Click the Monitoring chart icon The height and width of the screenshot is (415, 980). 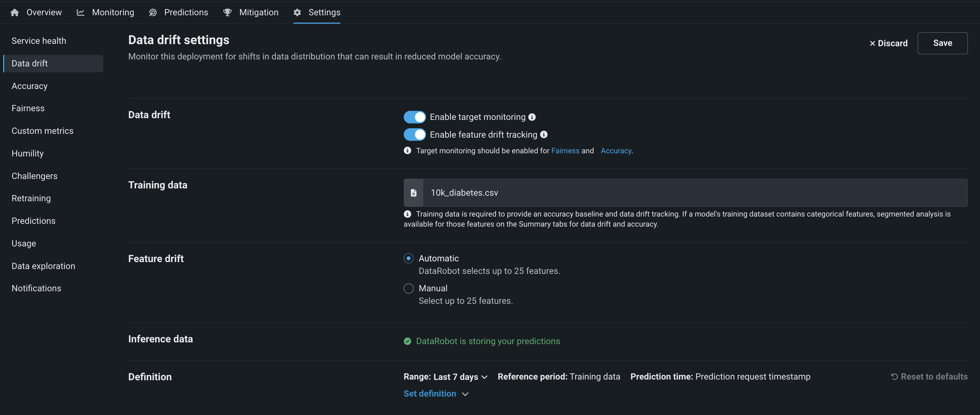click(81, 13)
